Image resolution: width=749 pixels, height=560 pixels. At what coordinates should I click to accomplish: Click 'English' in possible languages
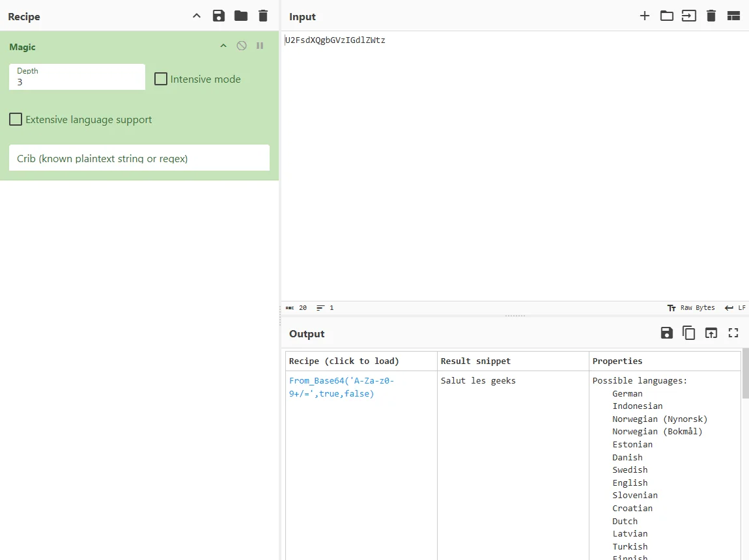630,483
